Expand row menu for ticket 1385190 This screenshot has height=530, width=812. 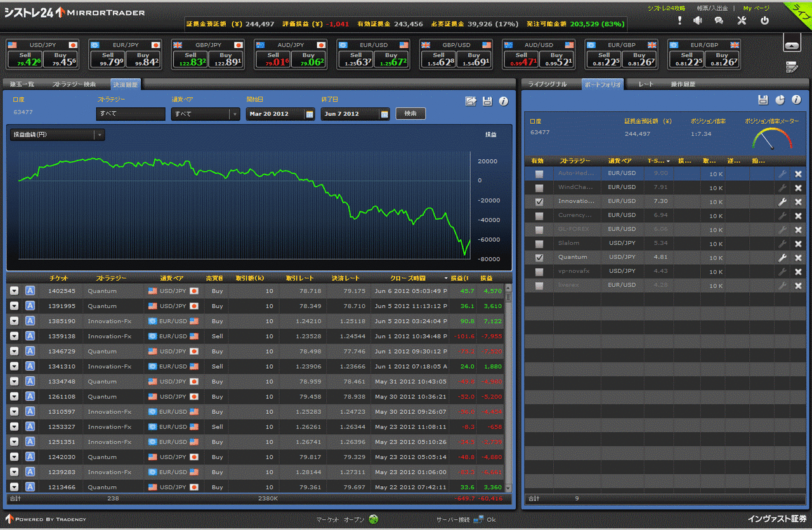point(14,321)
